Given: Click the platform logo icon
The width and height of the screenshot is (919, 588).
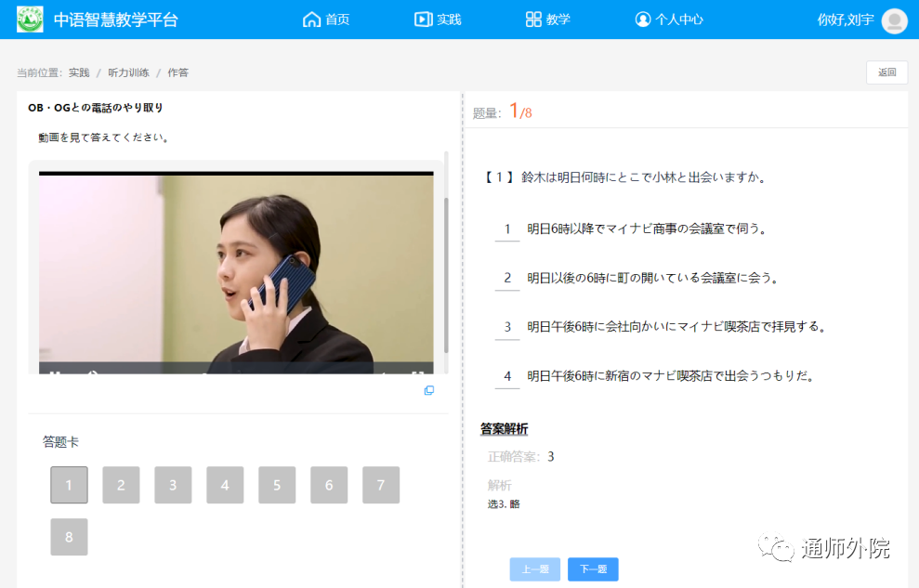Looking at the screenshot, I should click(30, 20).
